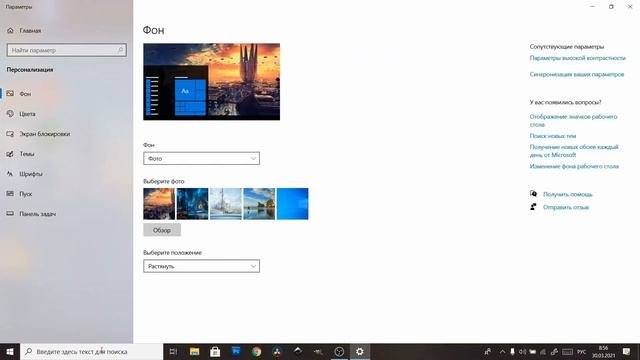The height and width of the screenshot is (360, 640).
Task: Open Панель задач settings
Action: click(38, 214)
